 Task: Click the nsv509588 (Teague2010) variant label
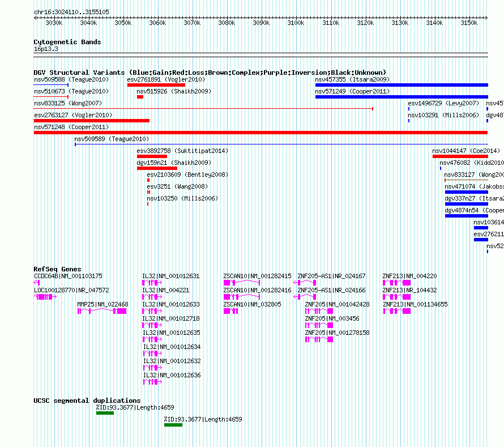point(71,79)
